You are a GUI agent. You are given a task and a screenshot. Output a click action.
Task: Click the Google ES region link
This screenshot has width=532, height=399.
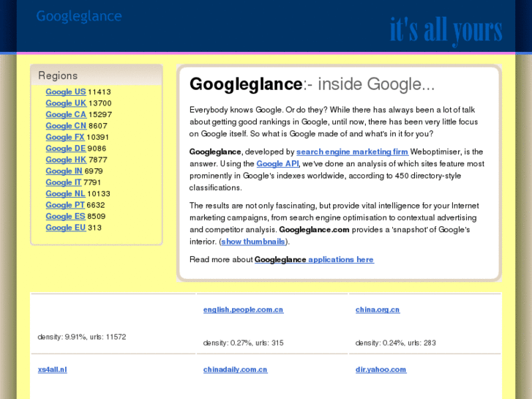(x=65, y=216)
